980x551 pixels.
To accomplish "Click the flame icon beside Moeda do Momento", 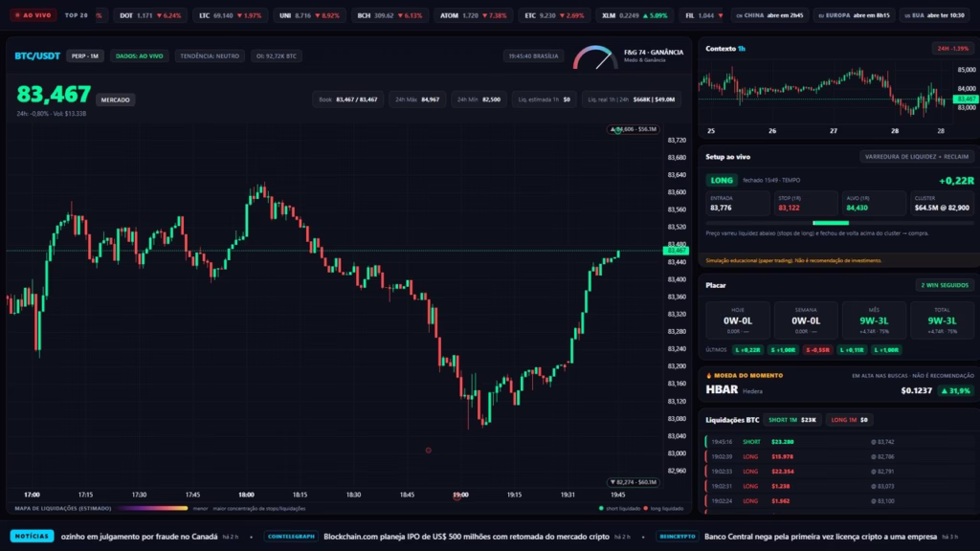I will (x=709, y=375).
